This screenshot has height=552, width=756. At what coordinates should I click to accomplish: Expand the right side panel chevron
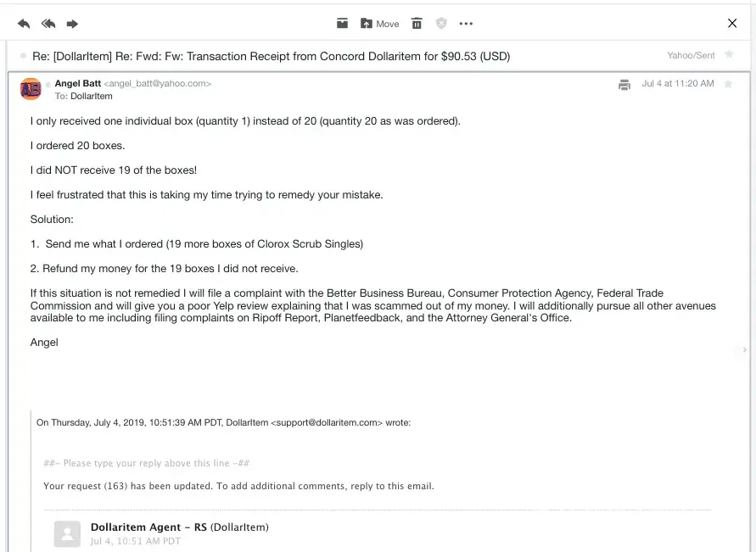(745, 349)
